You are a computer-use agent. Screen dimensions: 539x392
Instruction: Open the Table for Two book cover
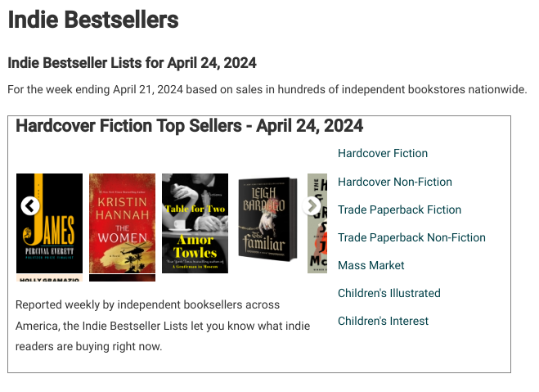coord(195,223)
